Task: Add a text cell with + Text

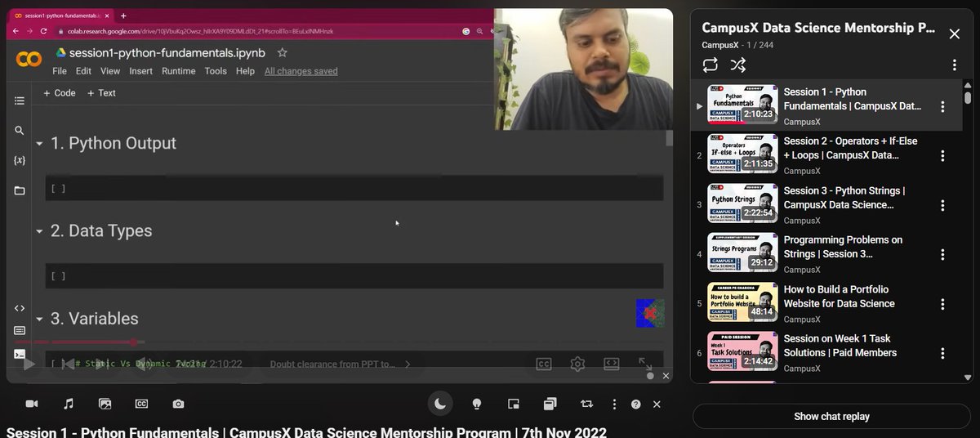Action: click(x=101, y=93)
